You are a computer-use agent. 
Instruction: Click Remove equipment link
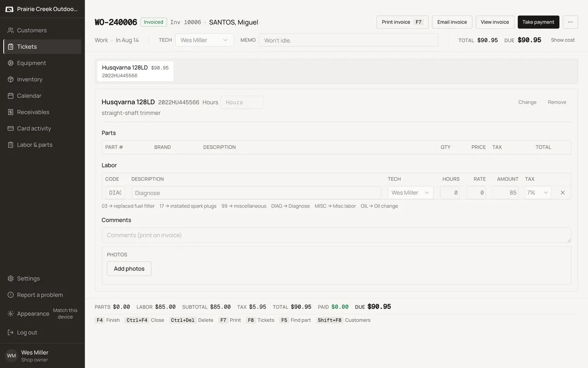click(557, 102)
